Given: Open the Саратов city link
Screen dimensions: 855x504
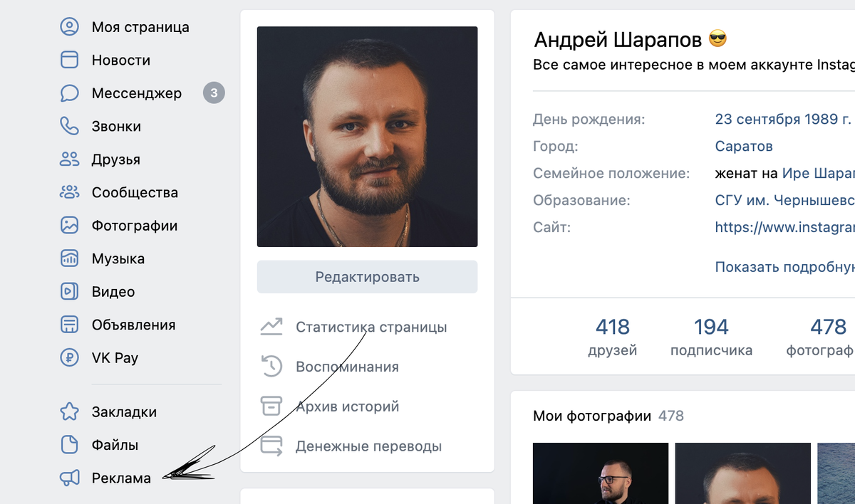Looking at the screenshot, I should pos(744,147).
